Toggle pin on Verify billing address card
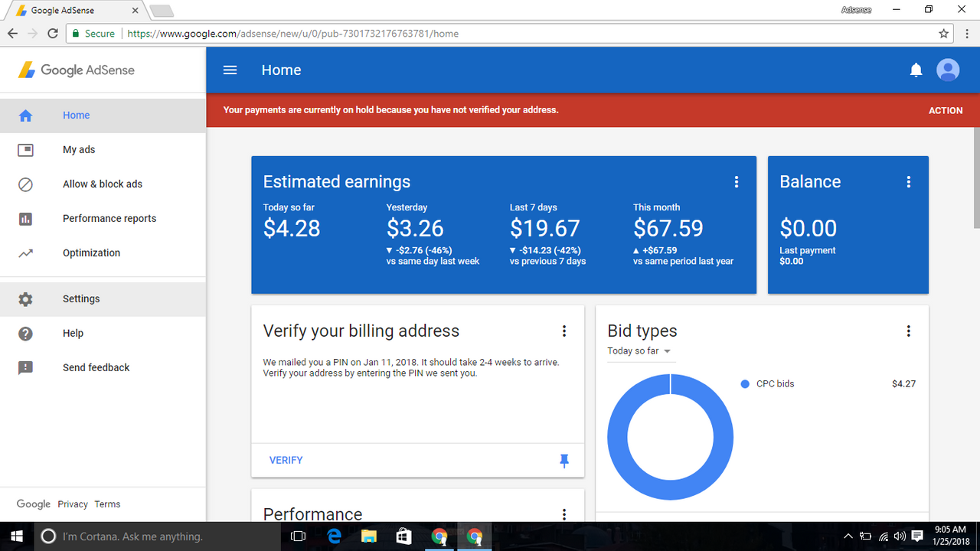Image resolution: width=980 pixels, height=551 pixels. pos(564,460)
